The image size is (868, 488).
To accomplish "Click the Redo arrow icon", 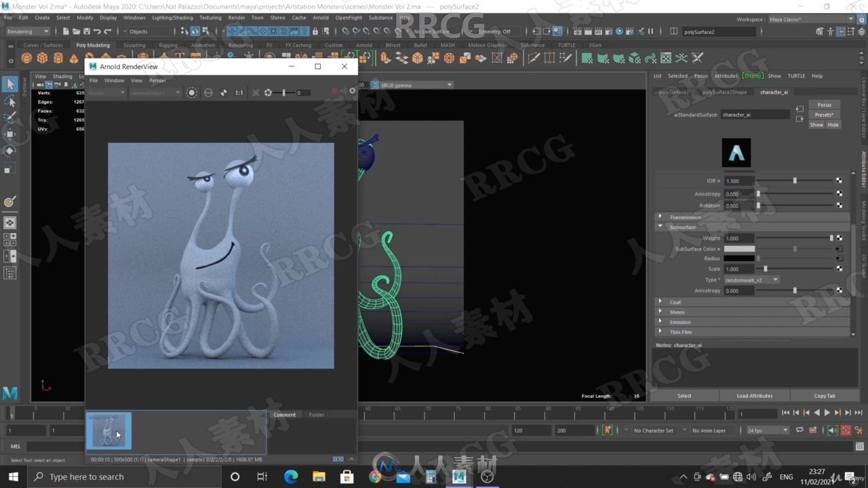I will (x=107, y=31).
